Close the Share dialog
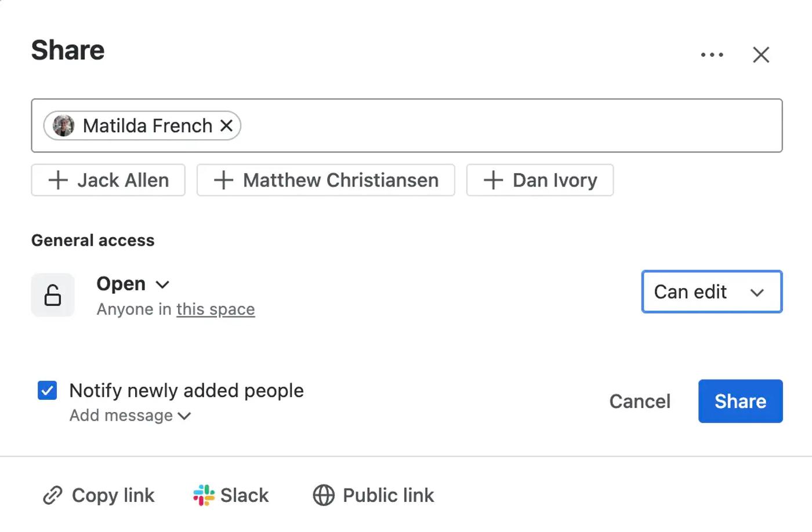The height and width of the screenshot is (532, 812). point(761,55)
